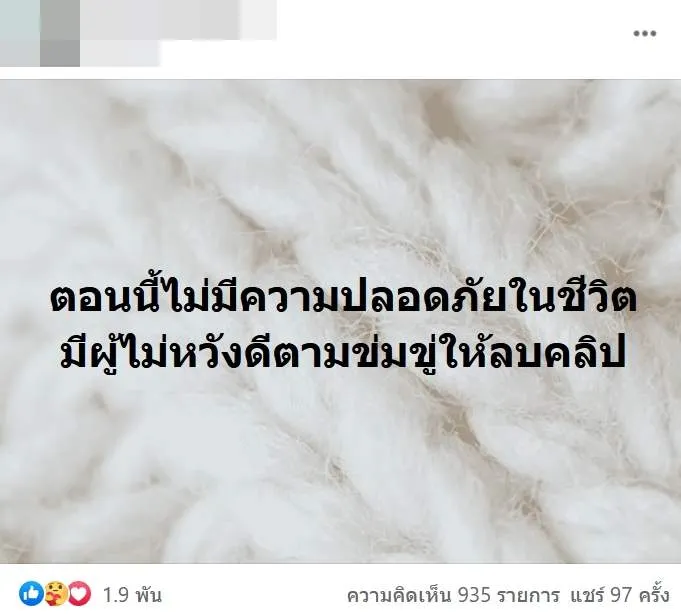Click text line มีผู้ไม่หวังดีตามข่มขู่ให้ลบคลิป
Screen dimensions: 681x616
pos(343,353)
